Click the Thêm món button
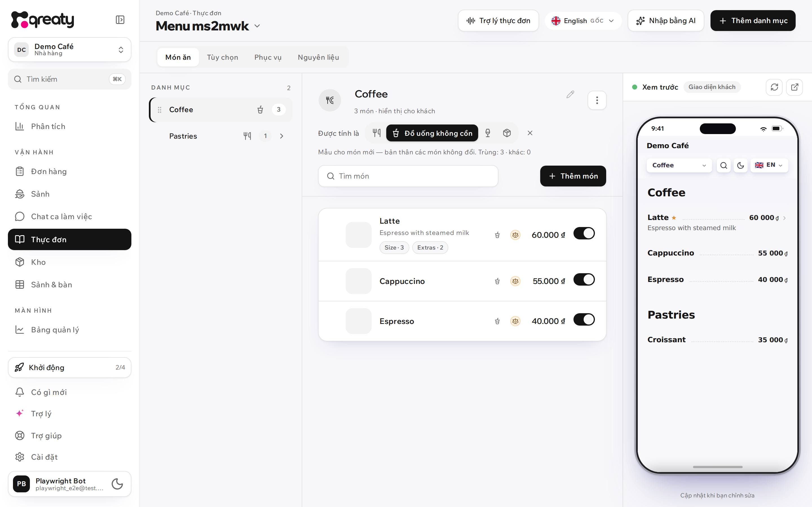 click(x=573, y=176)
